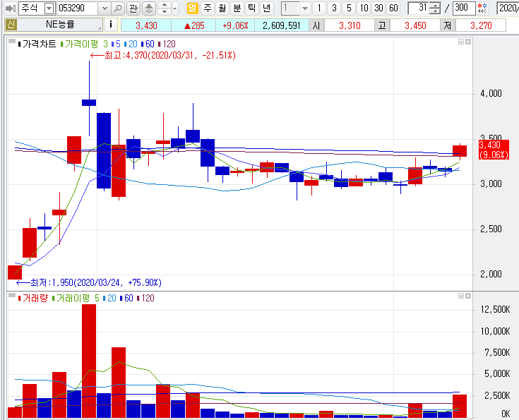Click the red current price tag 3,430

tap(494, 149)
